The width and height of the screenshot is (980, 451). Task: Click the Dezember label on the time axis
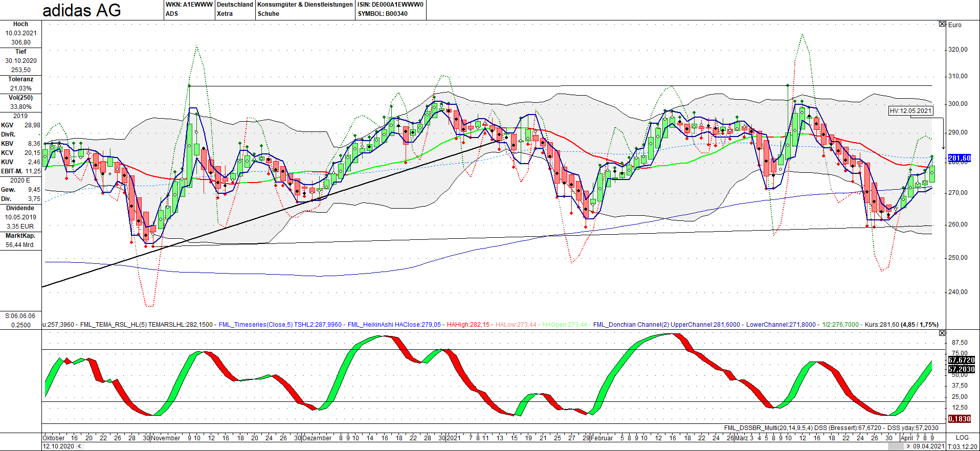click(x=317, y=438)
